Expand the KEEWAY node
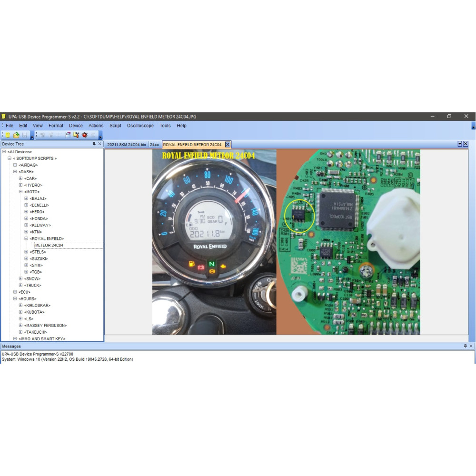The image size is (476, 476). (x=26, y=225)
